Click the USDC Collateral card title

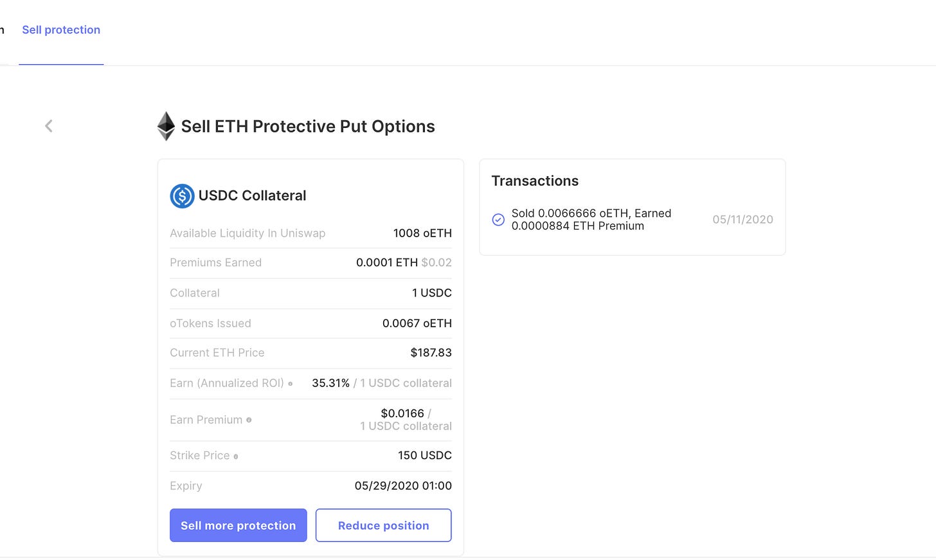(252, 196)
